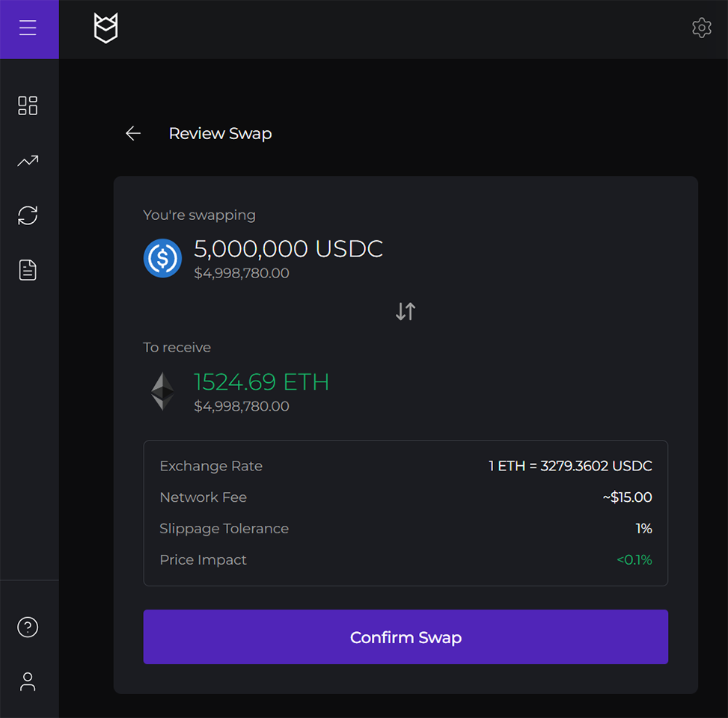The width and height of the screenshot is (728, 718).
Task: Open the document history icon
Action: coord(28,270)
